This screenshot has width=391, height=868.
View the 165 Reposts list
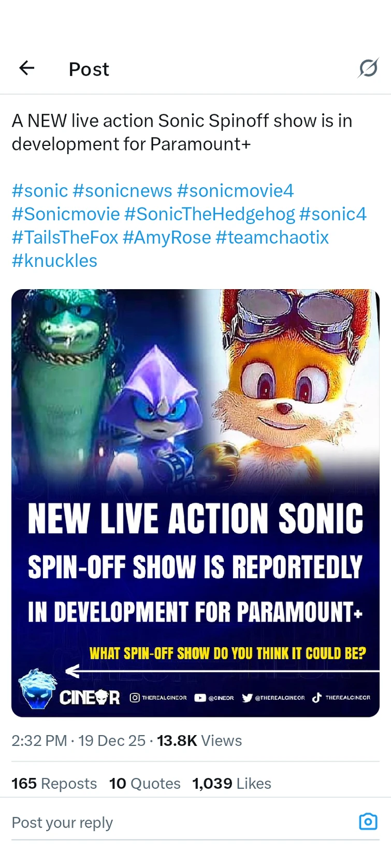(x=54, y=783)
